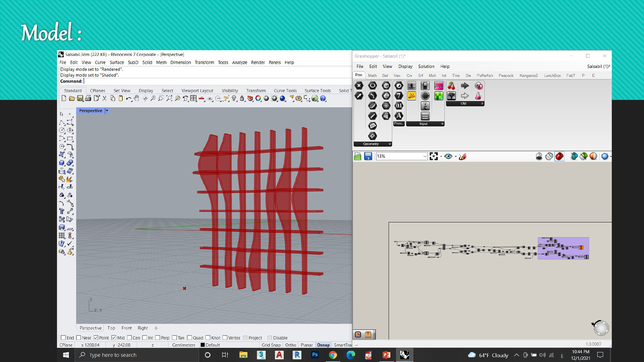This screenshot has width=644, height=362.
Task: Open the Grasshopper sketch pencil tool
Action: [x=412, y=96]
